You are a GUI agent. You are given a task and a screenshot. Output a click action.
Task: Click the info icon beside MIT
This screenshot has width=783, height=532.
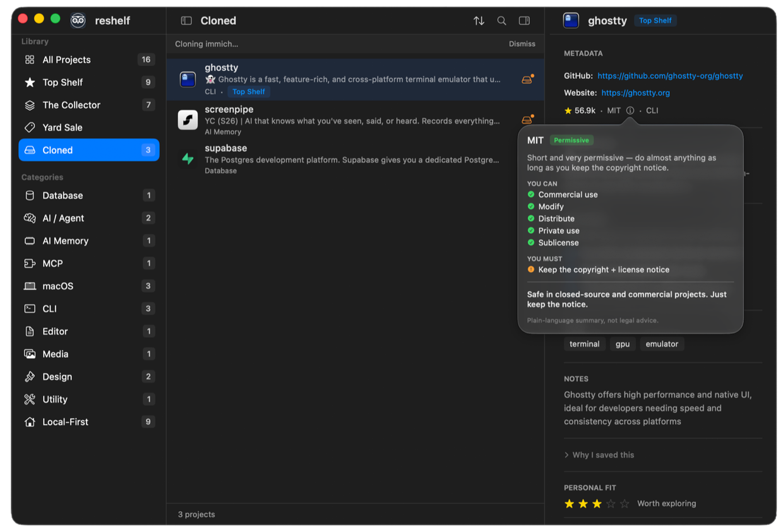point(630,110)
